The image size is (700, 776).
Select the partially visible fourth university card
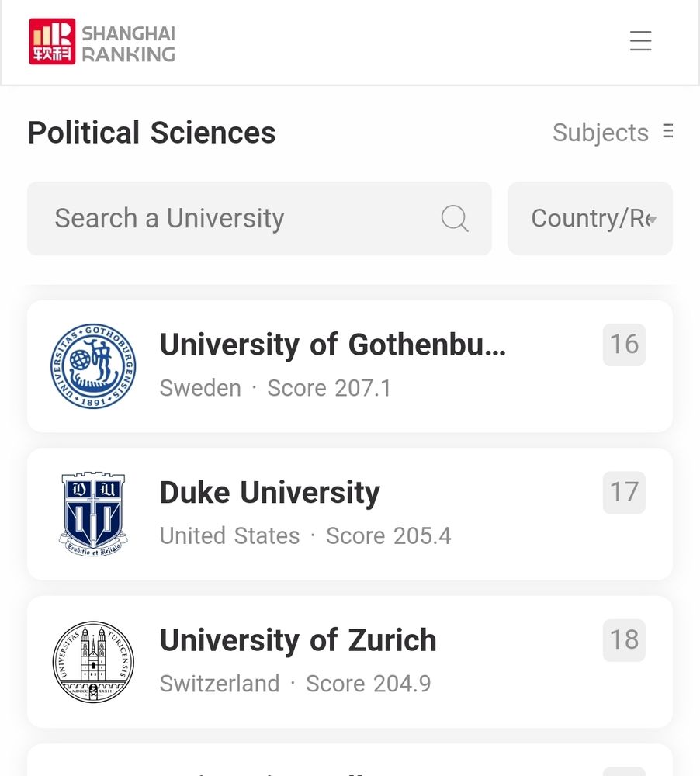(x=349, y=760)
